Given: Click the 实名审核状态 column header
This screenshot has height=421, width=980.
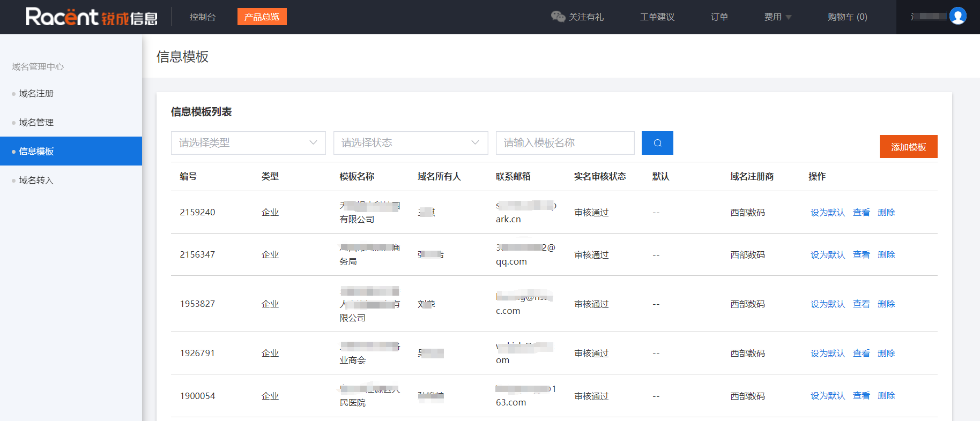Looking at the screenshot, I should pos(600,176).
